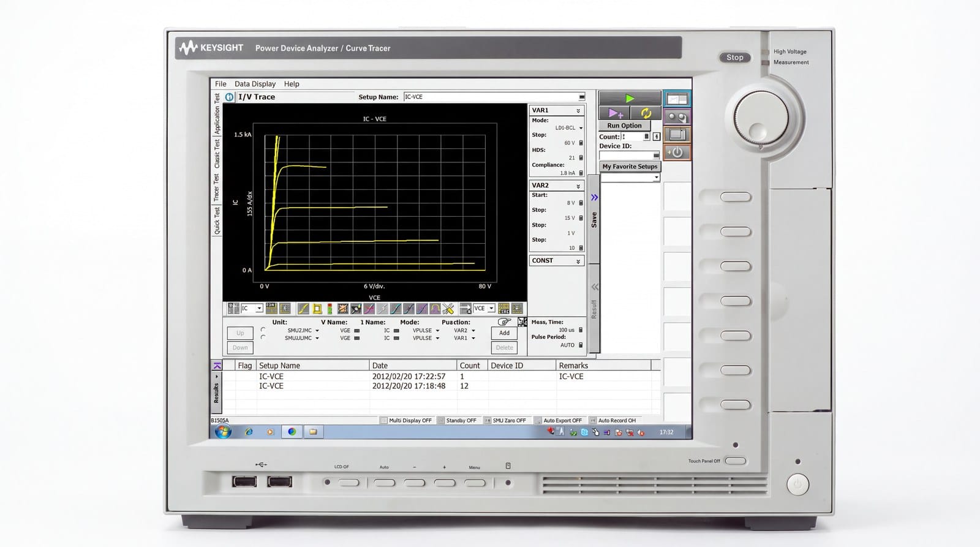Click the pointing-hand icon above Add
Screen dimensions: 980x547
click(x=504, y=322)
